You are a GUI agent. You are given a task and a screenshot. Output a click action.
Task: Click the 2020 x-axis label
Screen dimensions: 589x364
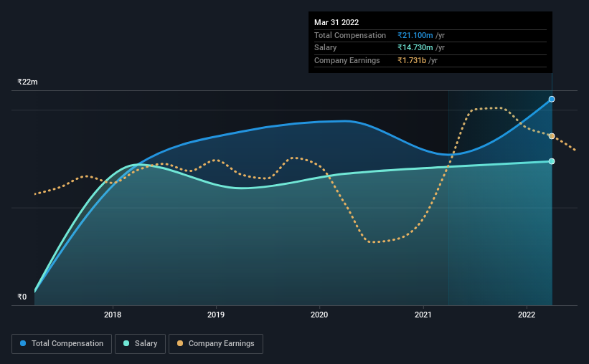[319, 315]
